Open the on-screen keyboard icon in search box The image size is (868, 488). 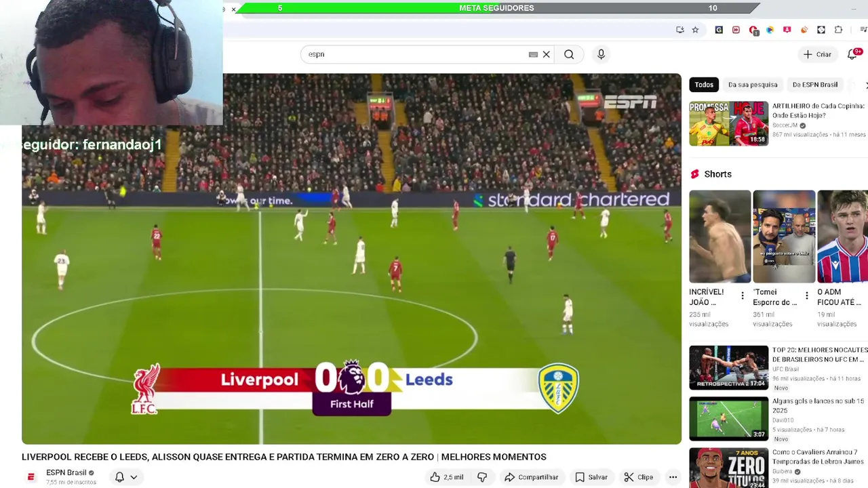click(x=533, y=54)
